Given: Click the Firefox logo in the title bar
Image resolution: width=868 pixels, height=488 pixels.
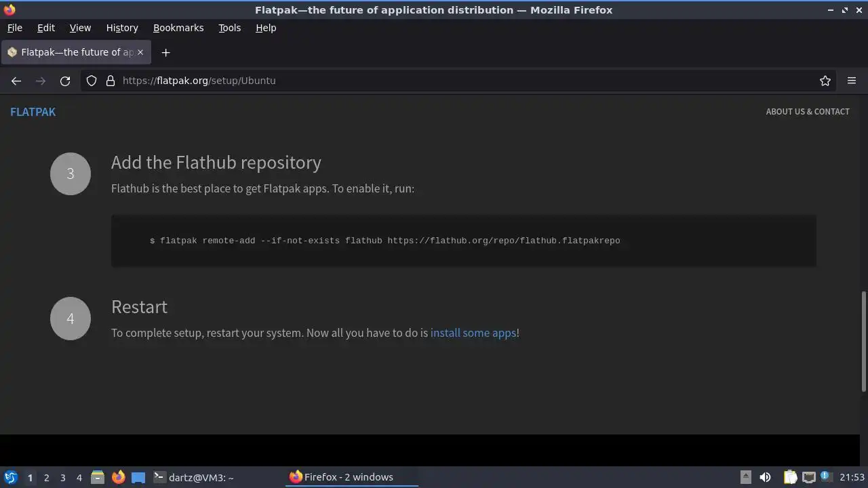Looking at the screenshot, I should click(x=9, y=9).
